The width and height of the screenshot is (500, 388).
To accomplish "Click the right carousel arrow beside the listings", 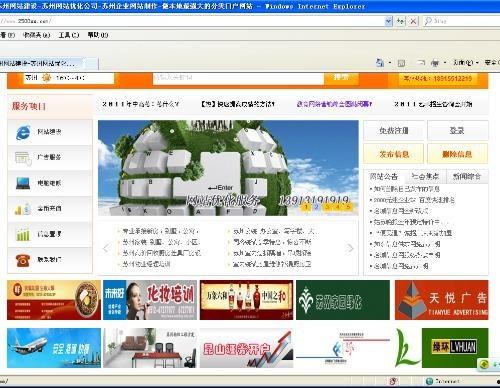I will point(350,248).
